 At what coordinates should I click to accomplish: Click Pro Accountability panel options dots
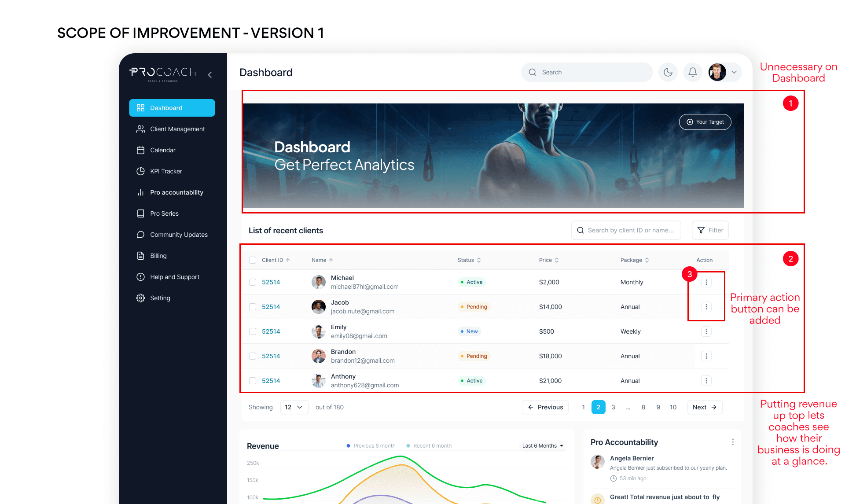(732, 442)
